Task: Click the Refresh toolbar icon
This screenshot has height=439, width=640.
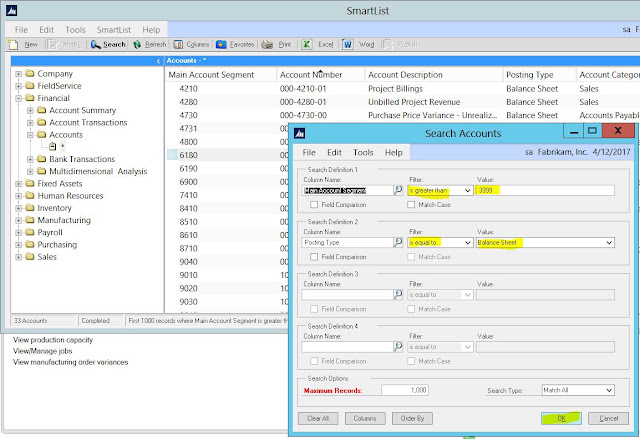Action: tap(137, 44)
